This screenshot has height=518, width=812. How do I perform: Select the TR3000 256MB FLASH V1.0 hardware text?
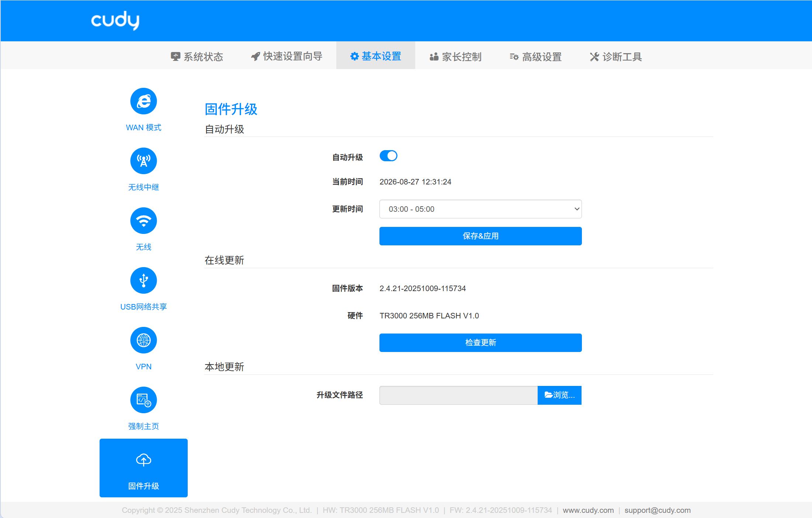pos(429,316)
